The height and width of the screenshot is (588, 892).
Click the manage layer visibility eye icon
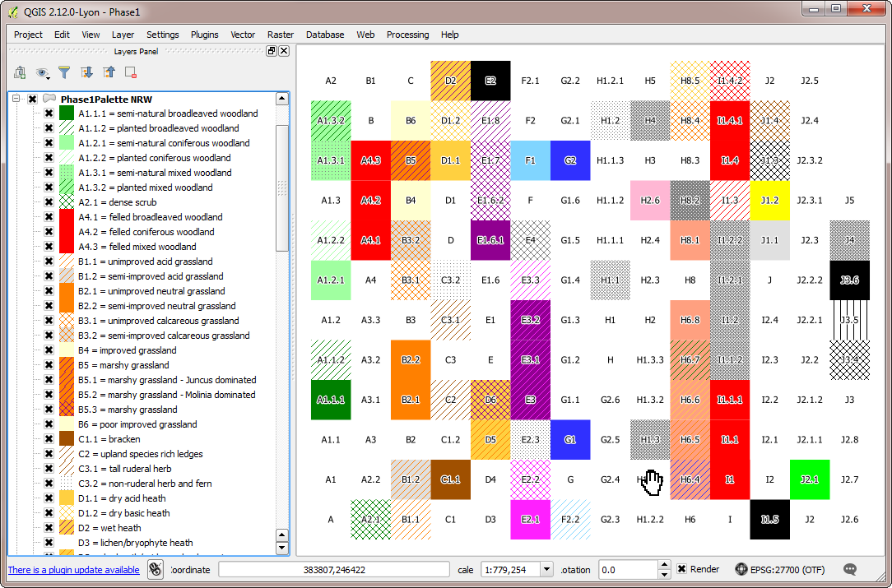pyautogui.click(x=42, y=72)
